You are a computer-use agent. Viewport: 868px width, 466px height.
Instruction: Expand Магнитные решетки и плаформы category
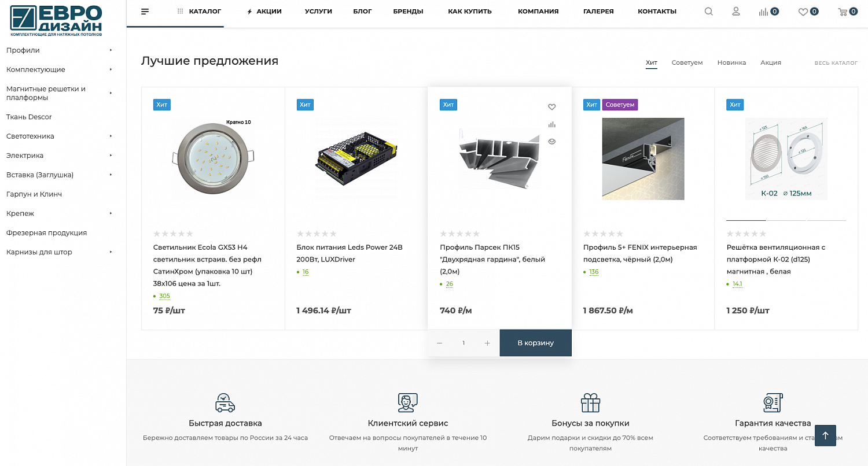111,93
